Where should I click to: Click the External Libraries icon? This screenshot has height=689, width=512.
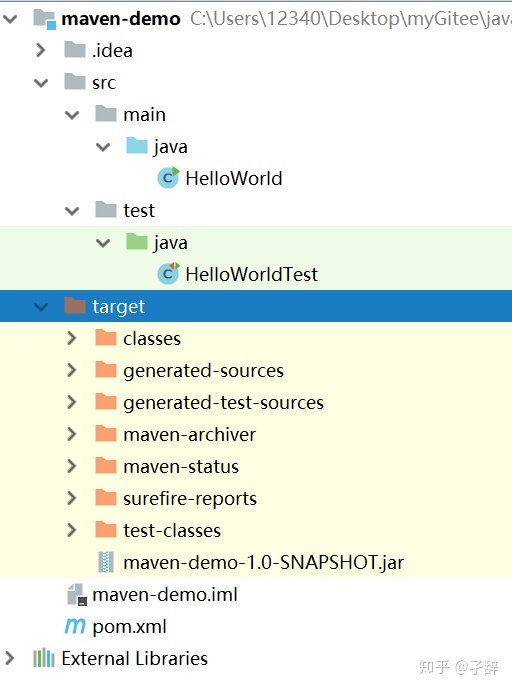tap(44, 658)
